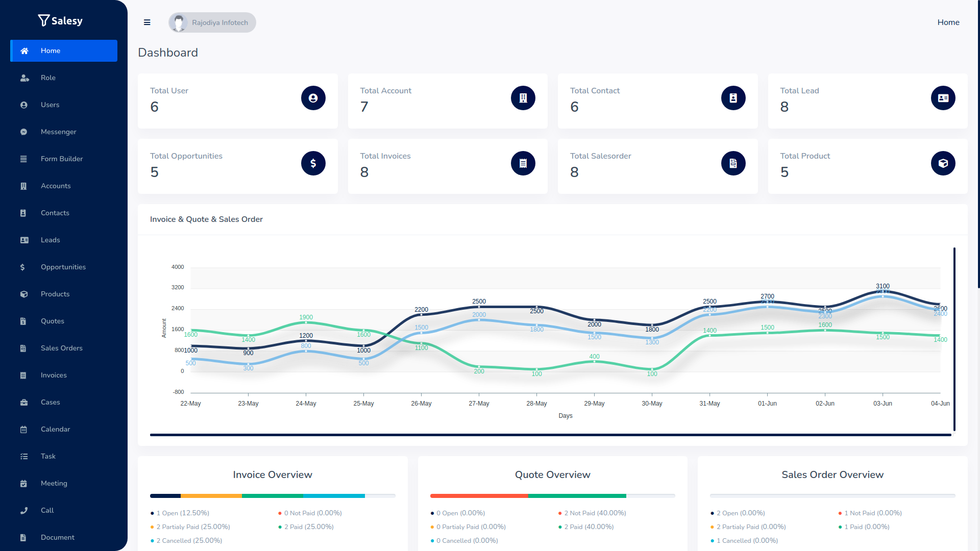Click the Messenger sidebar icon

[23, 131]
